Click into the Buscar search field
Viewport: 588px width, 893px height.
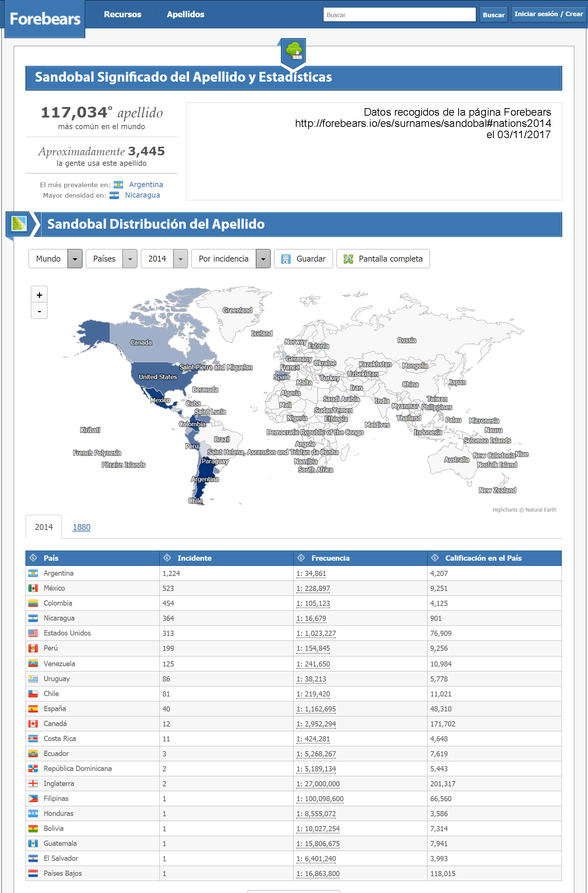399,15
